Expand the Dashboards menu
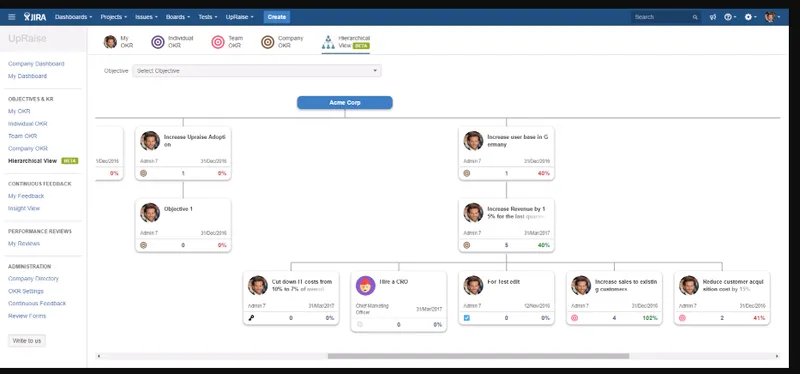800x374 pixels. pyautogui.click(x=73, y=17)
